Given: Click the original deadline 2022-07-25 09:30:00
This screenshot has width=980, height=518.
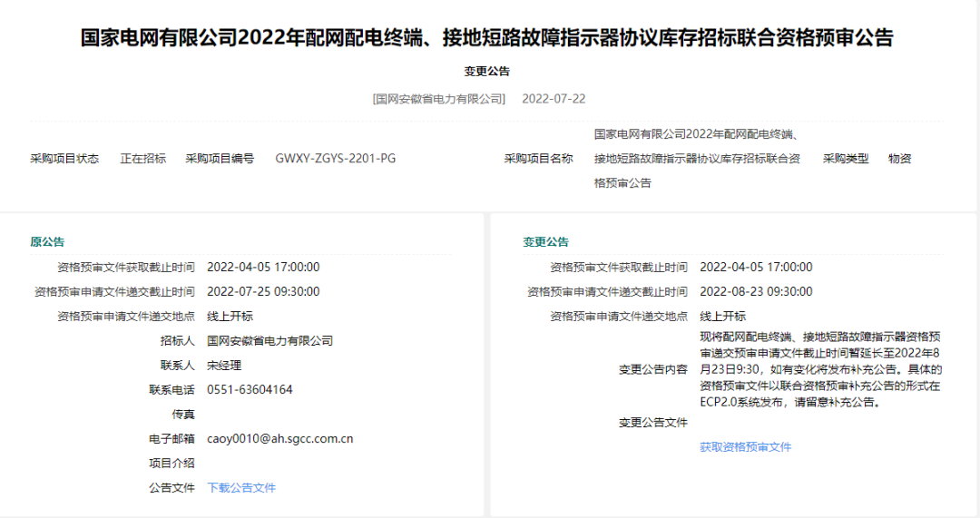Looking at the screenshot, I should click(263, 291).
